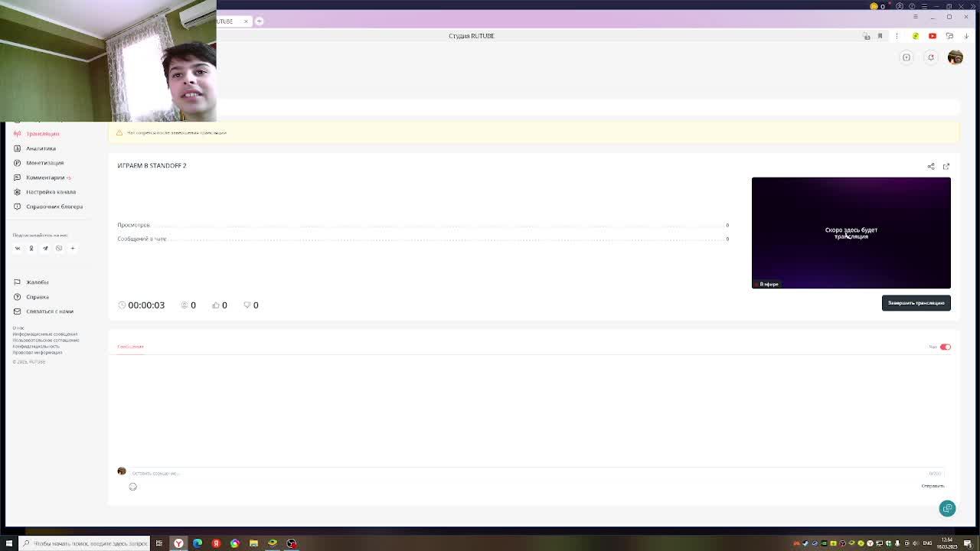Open the emoji picker below chat input
Viewport: 980px width, 551px height.
(132, 487)
